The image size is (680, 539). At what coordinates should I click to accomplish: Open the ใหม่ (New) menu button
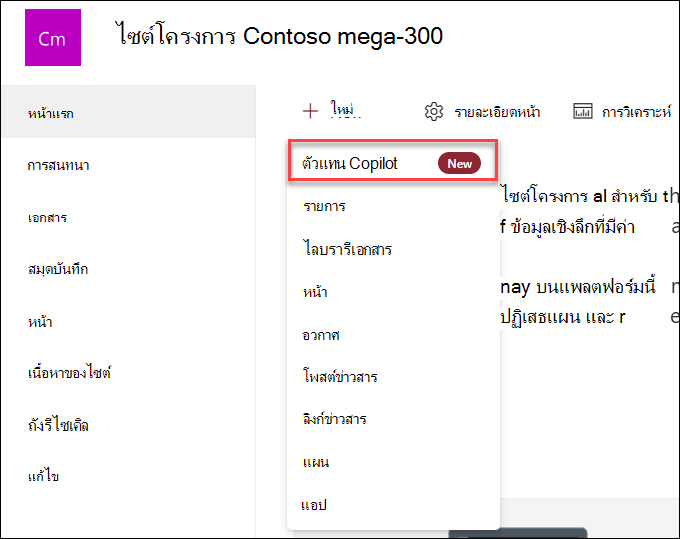tap(332, 111)
